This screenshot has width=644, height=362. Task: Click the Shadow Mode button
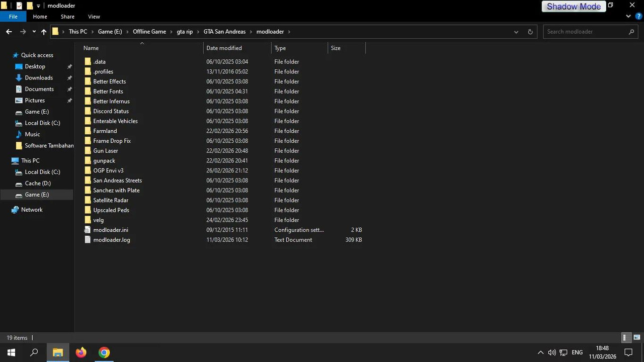[x=574, y=6]
